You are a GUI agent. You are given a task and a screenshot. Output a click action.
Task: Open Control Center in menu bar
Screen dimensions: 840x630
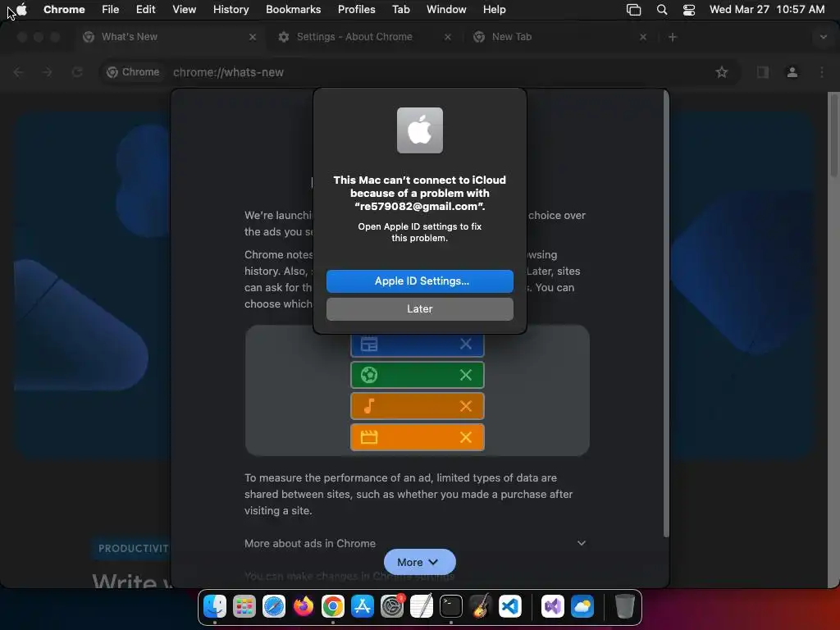pos(689,10)
